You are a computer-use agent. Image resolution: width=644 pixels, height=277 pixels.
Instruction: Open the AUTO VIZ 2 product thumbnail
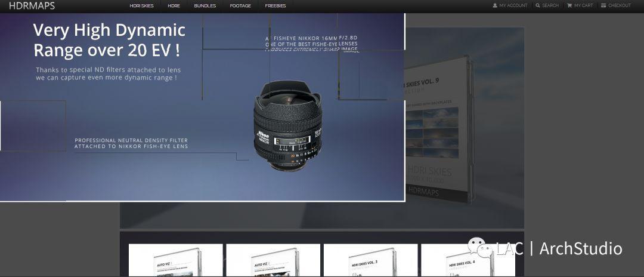click(x=273, y=260)
